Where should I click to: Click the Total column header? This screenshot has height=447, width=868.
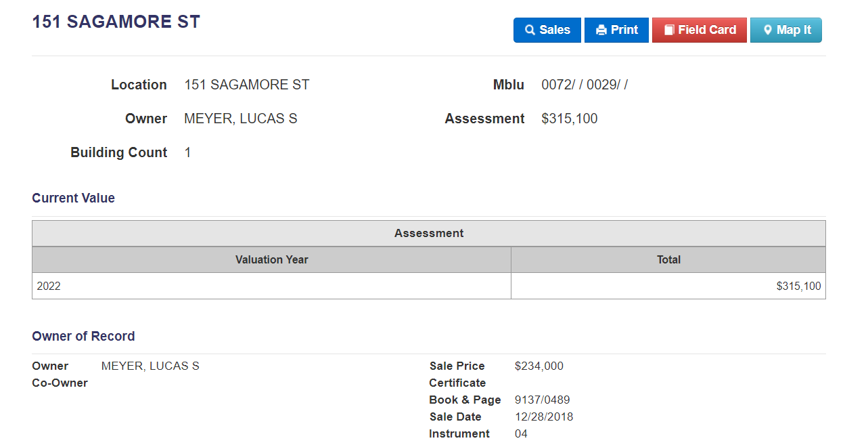coord(668,259)
